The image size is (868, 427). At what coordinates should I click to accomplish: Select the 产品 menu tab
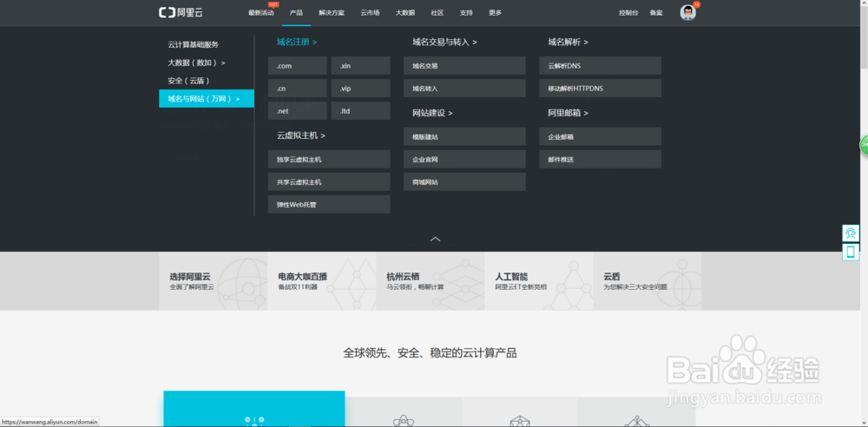click(296, 13)
